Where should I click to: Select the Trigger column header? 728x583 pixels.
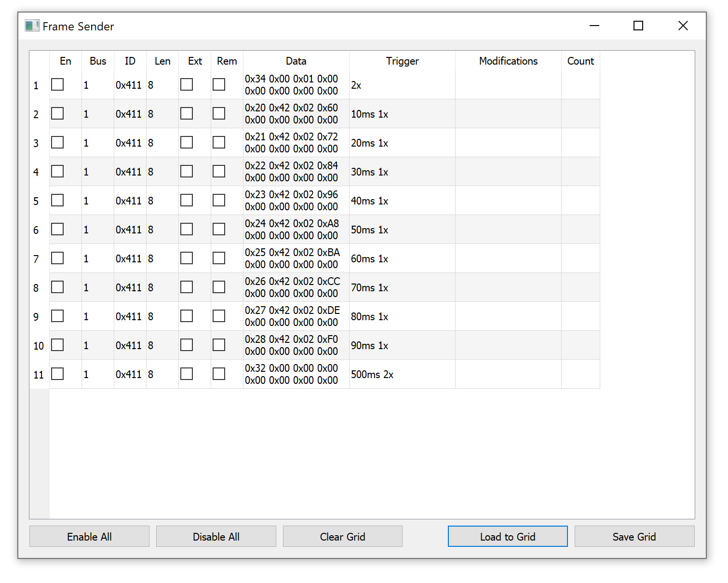(x=402, y=61)
